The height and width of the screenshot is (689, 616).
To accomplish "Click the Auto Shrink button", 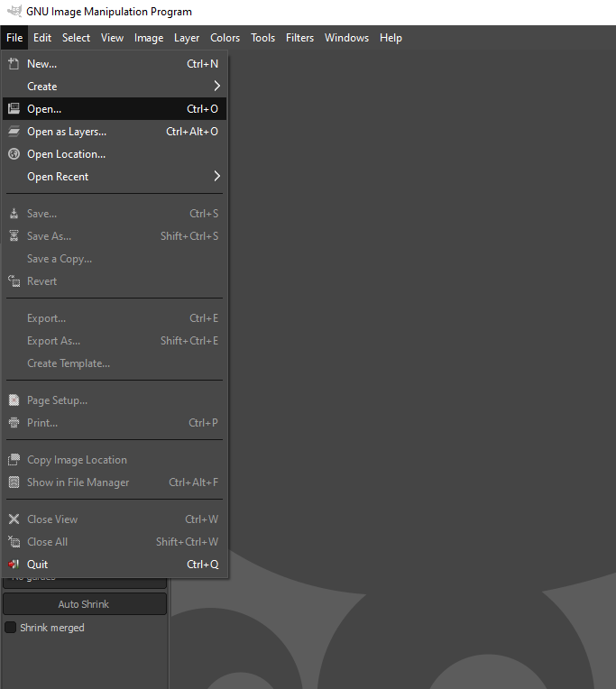I will tap(85, 604).
